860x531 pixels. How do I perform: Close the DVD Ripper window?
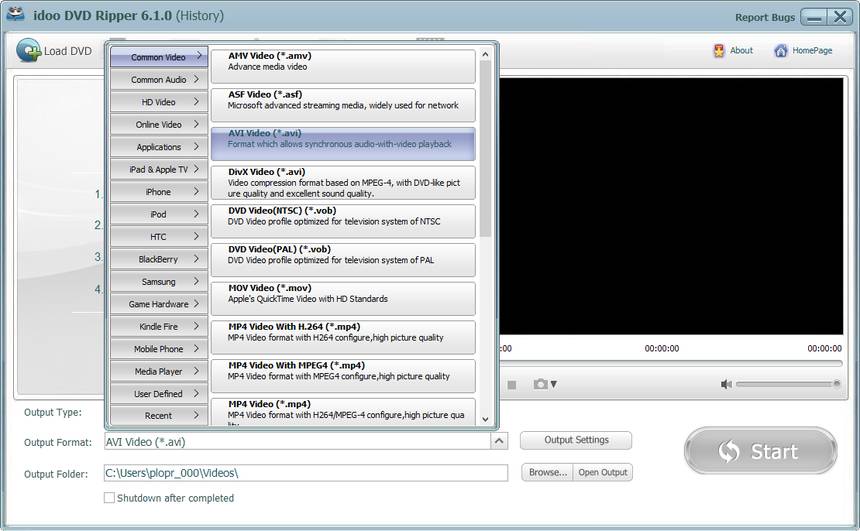click(x=840, y=17)
